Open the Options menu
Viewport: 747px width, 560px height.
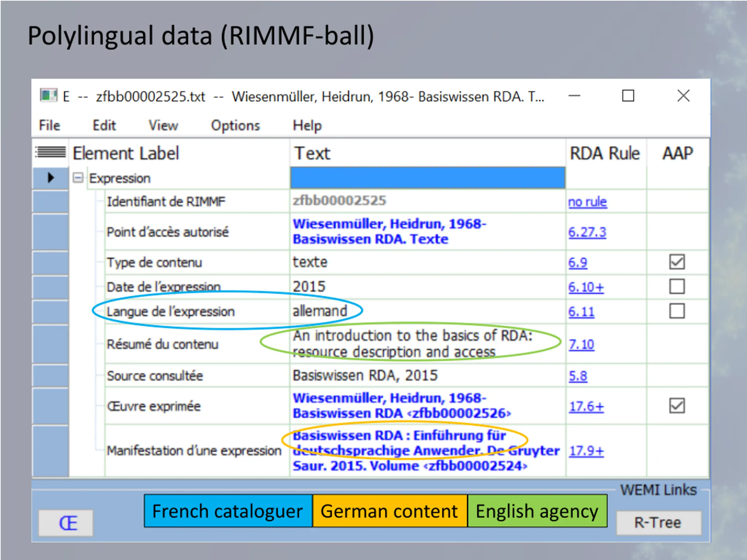tap(235, 125)
